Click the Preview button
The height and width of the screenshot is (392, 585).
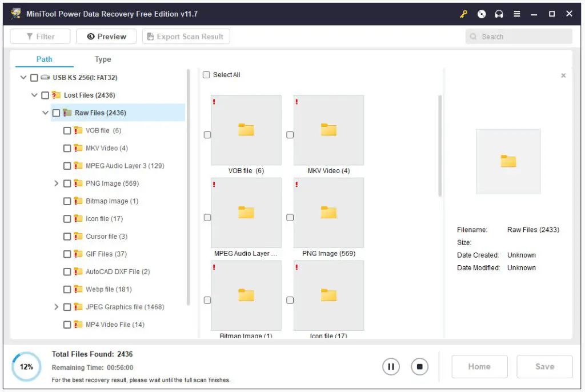106,37
